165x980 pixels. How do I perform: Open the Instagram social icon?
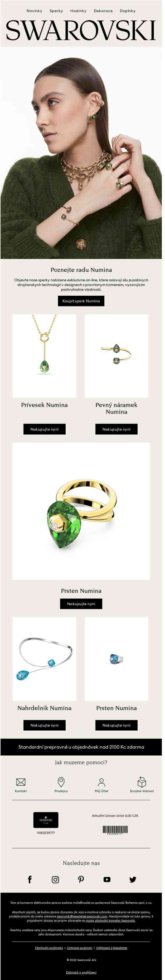(55, 879)
